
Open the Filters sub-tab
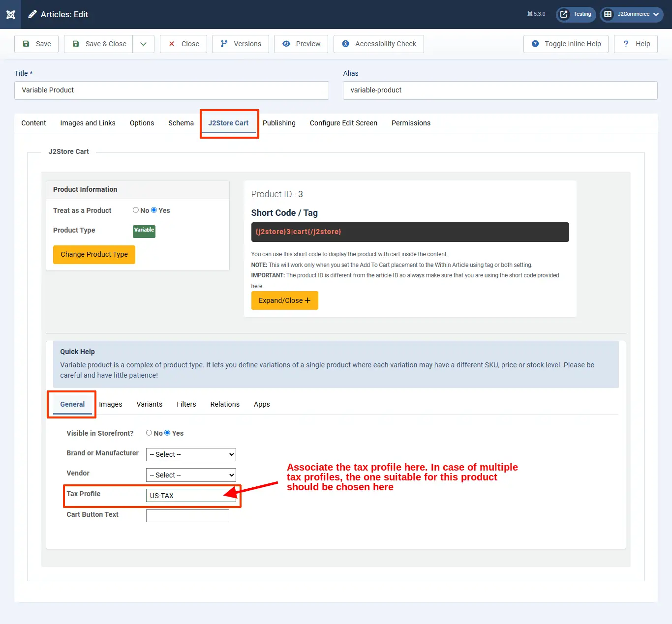tap(186, 404)
